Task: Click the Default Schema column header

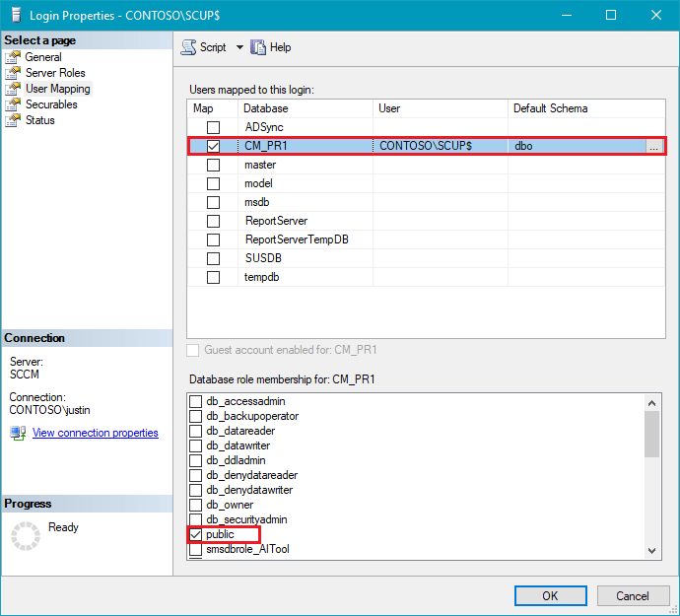Action: (586, 108)
